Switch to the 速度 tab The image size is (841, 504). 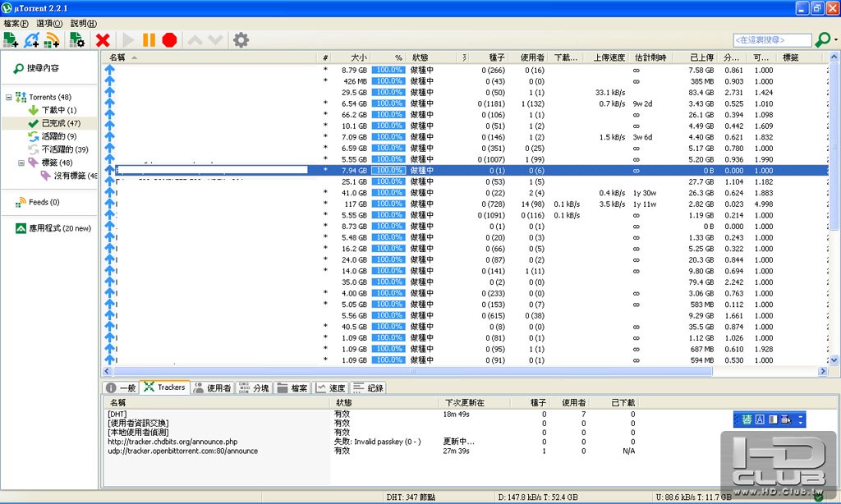(330, 387)
